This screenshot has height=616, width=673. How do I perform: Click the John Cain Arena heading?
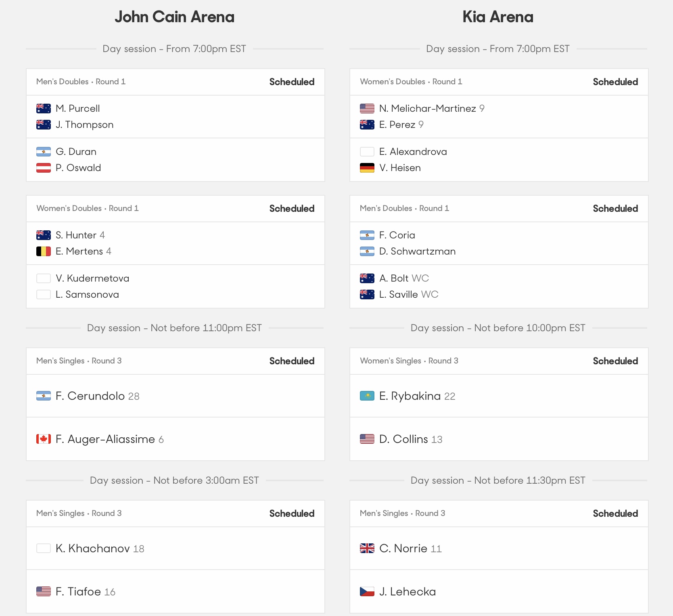pyautogui.click(x=174, y=17)
